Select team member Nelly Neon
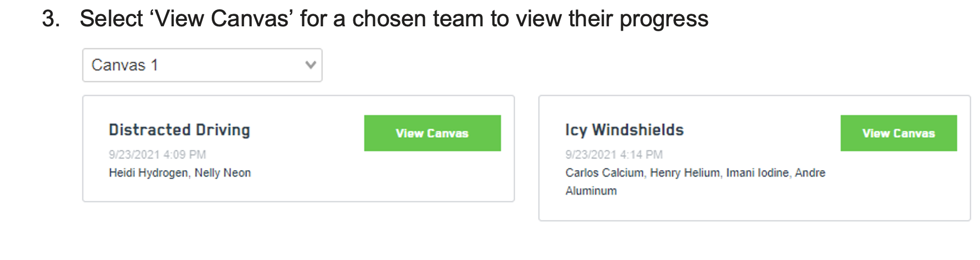Viewport: 980px width, 260px height. [x=223, y=173]
